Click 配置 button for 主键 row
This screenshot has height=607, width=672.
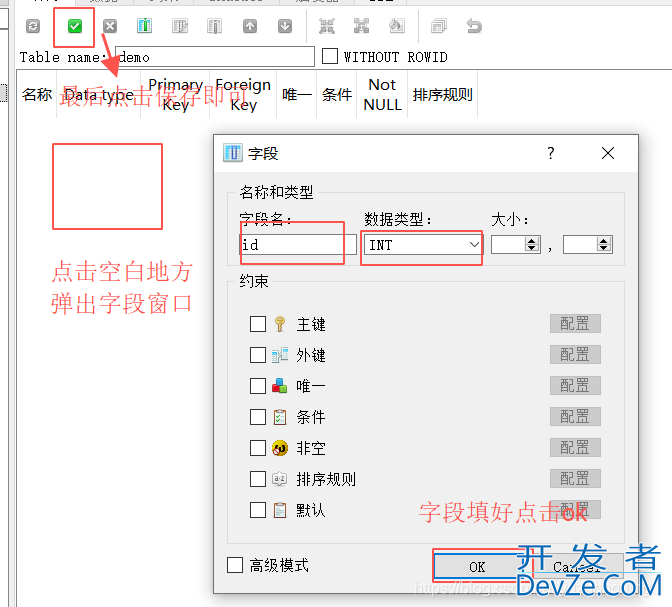coord(575,324)
